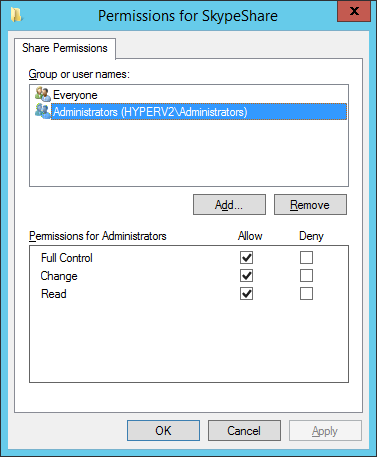
Task: Cancel the permissions changes
Action: click(x=244, y=431)
